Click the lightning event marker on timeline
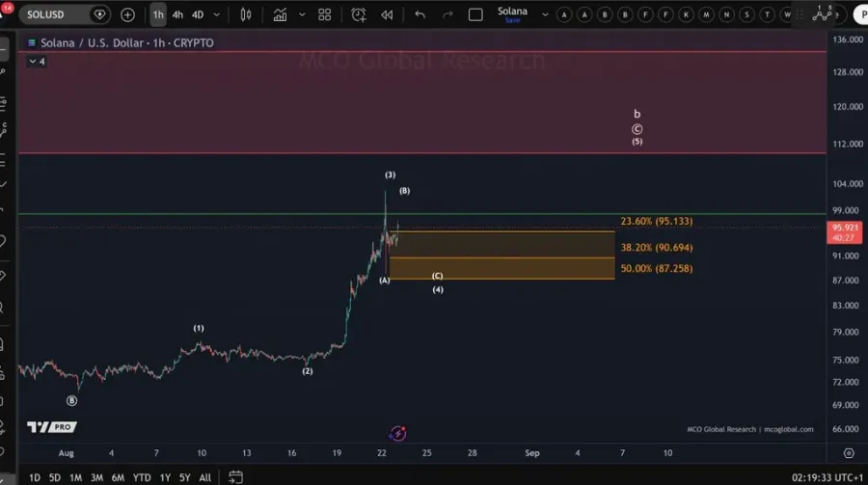Image resolution: width=868 pixels, height=485 pixels. (x=397, y=433)
